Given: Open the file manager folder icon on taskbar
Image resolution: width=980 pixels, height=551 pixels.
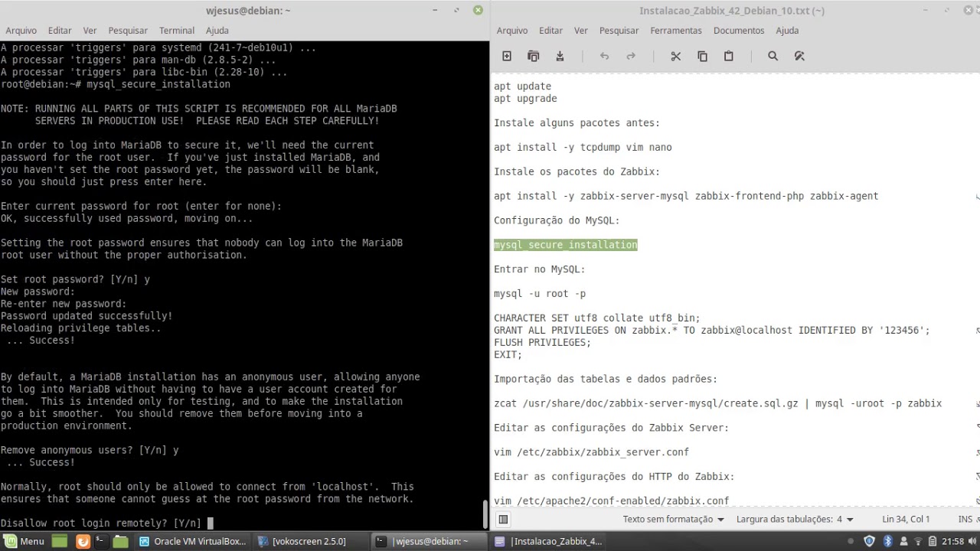Looking at the screenshot, I should [120, 541].
